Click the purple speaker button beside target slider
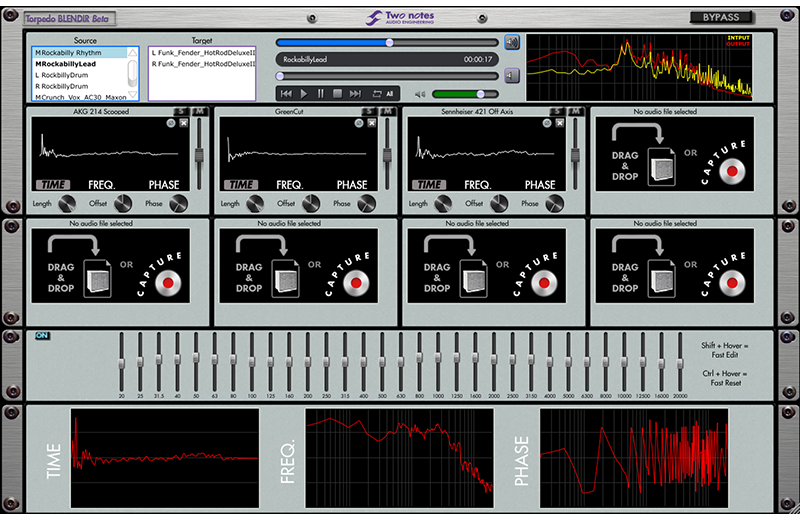The image size is (800, 520). coord(512,76)
